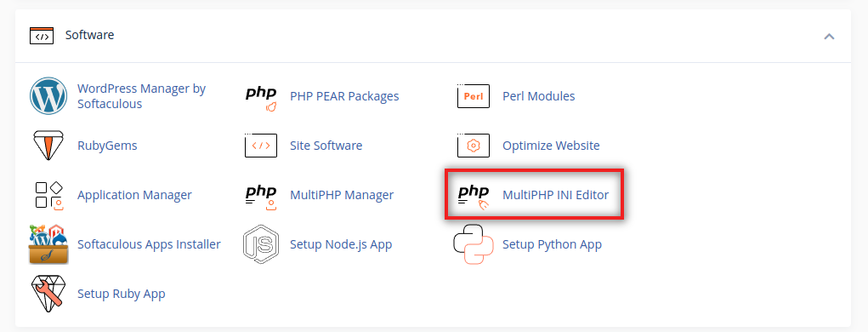The width and height of the screenshot is (868, 332).
Task: Click the Application Manager icon
Action: 48,195
